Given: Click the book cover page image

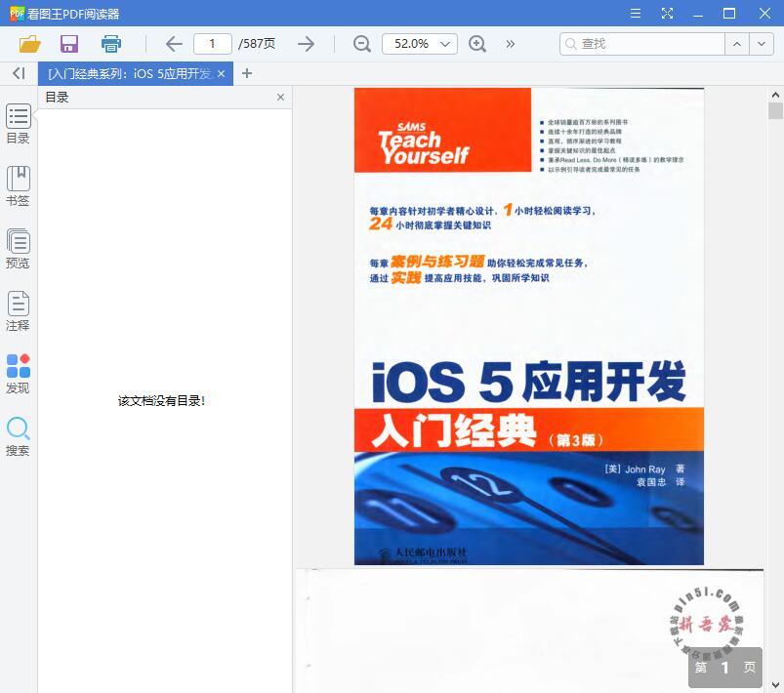Looking at the screenshot, I should coord(529,327).
